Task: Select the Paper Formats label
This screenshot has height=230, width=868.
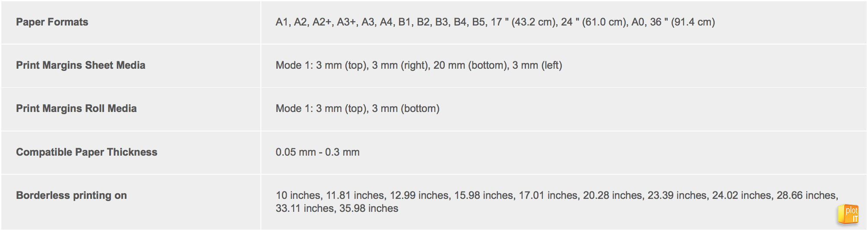Action: pos(52,22)
